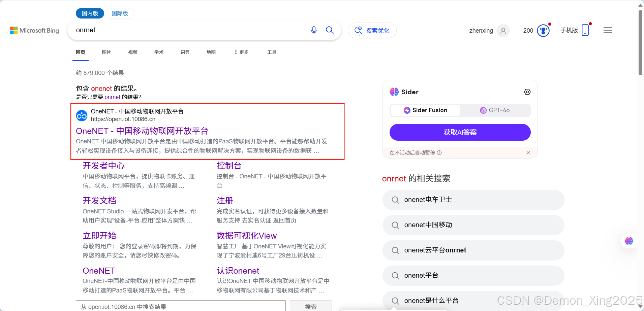644x311 pixels.
Task: Click related search onenet平台
Action: pos(473,276)
